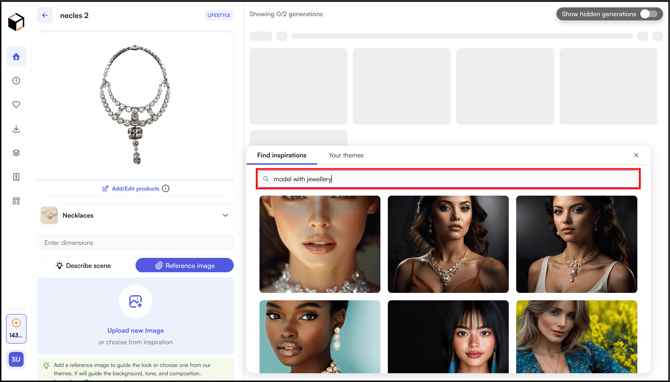Select the Reference image option

click(x=185, y=265)
